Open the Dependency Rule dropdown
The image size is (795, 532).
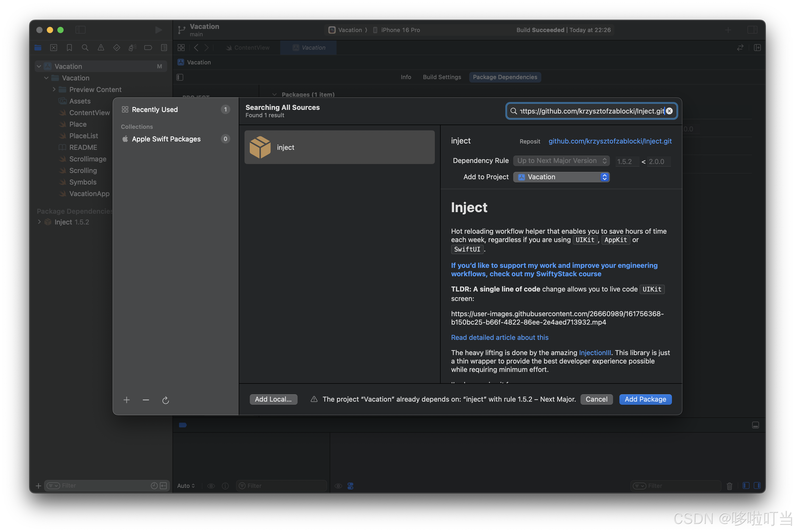pos(561,161)
